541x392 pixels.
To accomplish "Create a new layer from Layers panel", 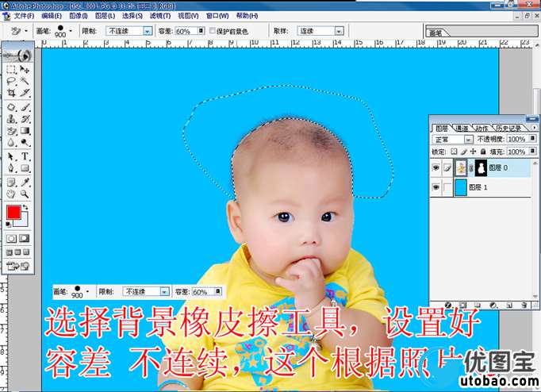I will (x=509, y=305).
